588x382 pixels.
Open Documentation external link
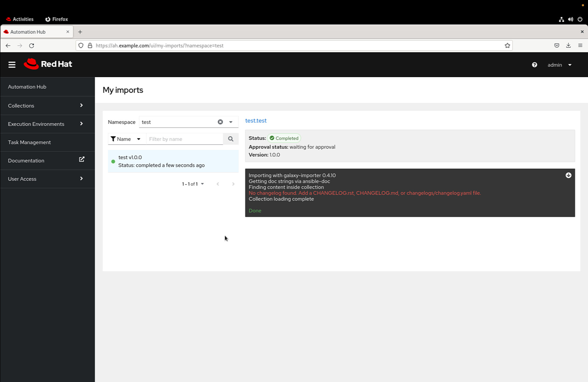coord(47,161)
